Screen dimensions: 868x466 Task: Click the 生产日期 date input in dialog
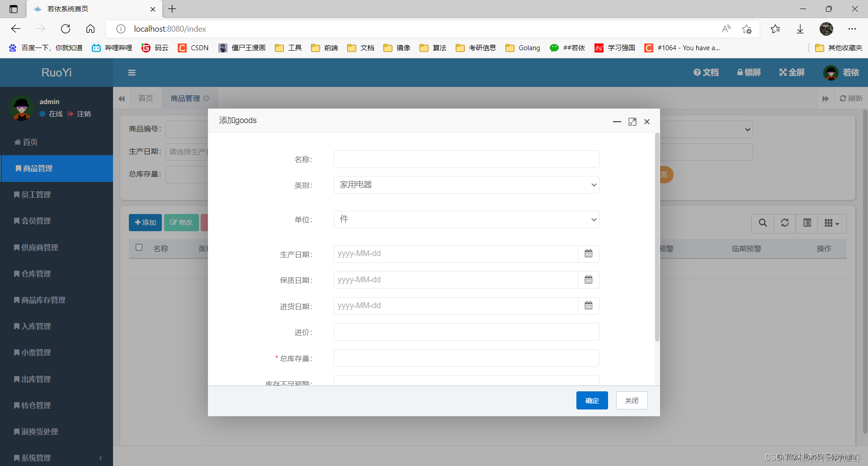[456, 254]
